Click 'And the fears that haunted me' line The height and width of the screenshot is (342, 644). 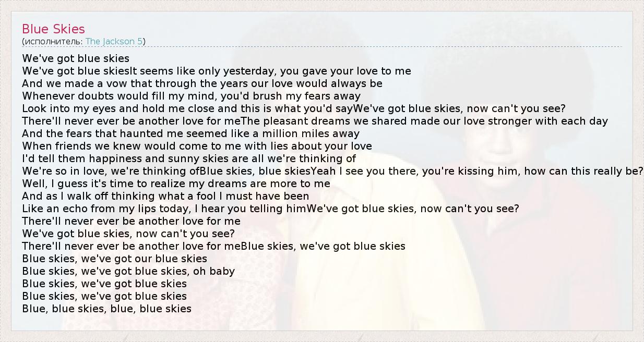tap(190, 133)
